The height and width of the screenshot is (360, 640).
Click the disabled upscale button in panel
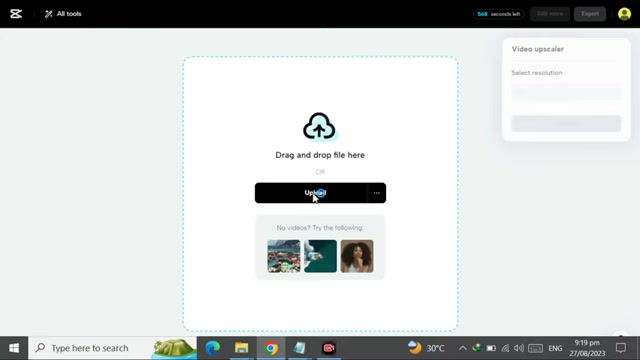point(566,124)
